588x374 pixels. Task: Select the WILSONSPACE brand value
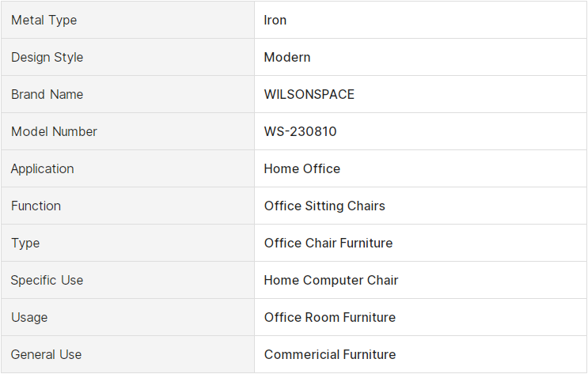(x=309, y=94)
